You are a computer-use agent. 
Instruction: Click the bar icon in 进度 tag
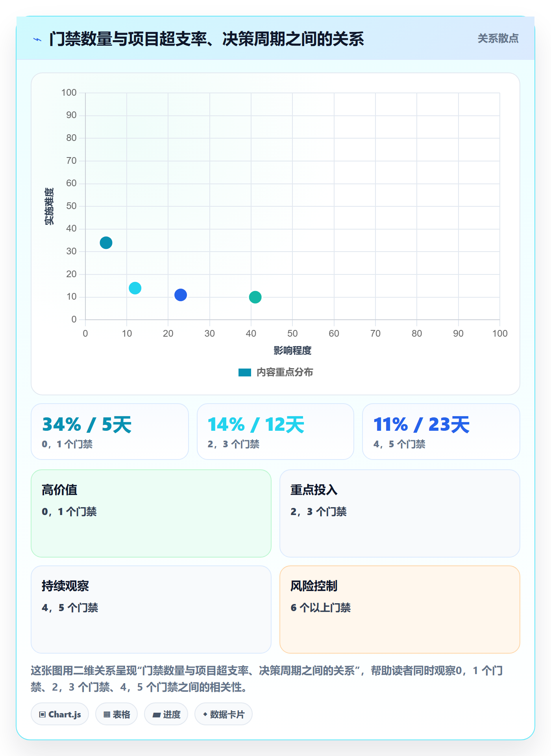point(157,715)
